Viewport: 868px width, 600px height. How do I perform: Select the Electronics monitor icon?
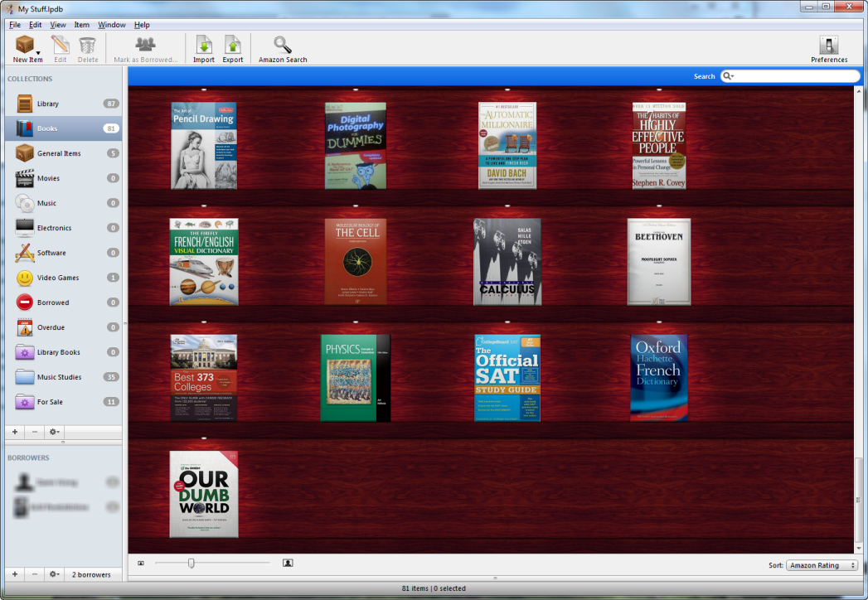point(24,228)
